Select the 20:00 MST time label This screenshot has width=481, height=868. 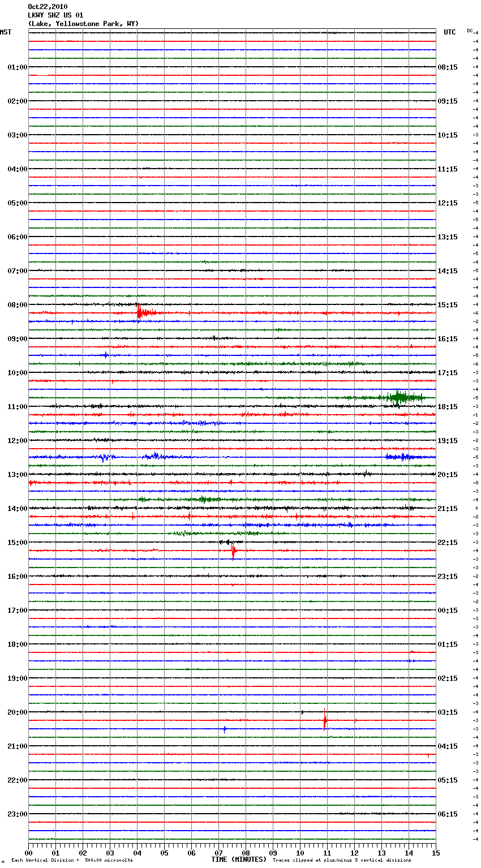click(17, 712)
